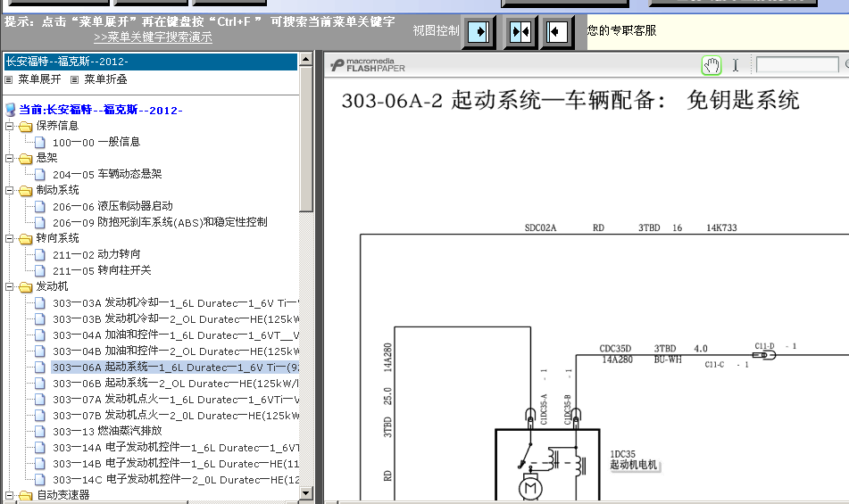Click the 悬架 folder icon
This screenshot has width=849, height=504.
(26, 159)
